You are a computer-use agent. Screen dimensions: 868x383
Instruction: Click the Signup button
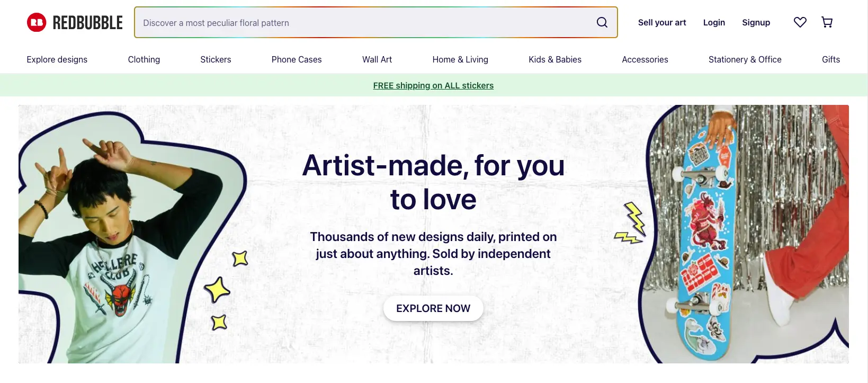tap(756, 22)
